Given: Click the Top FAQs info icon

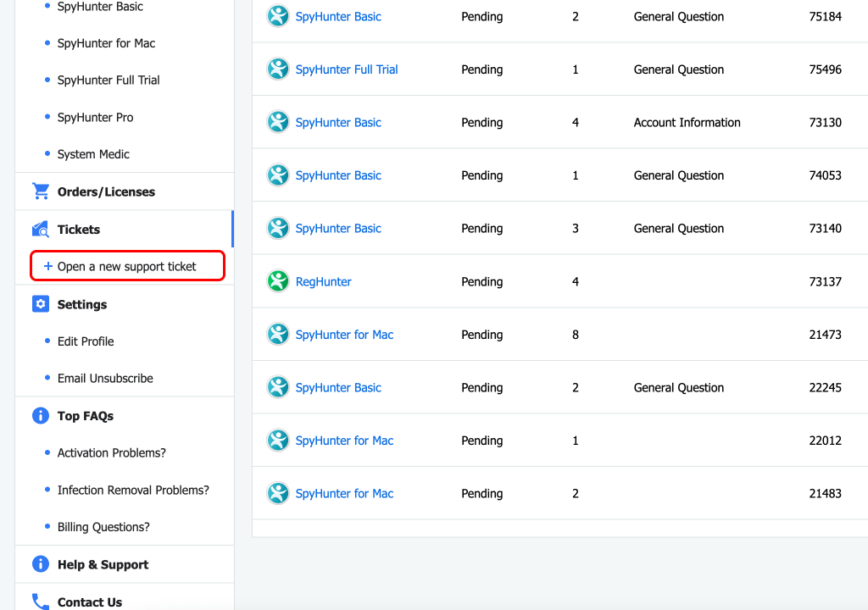Looking at the screenshot, I should [x=40, y=416].
